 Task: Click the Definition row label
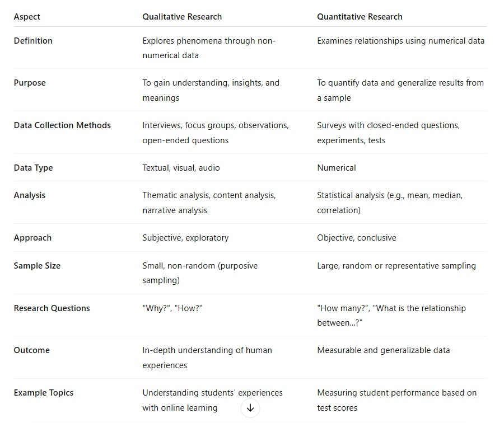(x=33, y=41)
